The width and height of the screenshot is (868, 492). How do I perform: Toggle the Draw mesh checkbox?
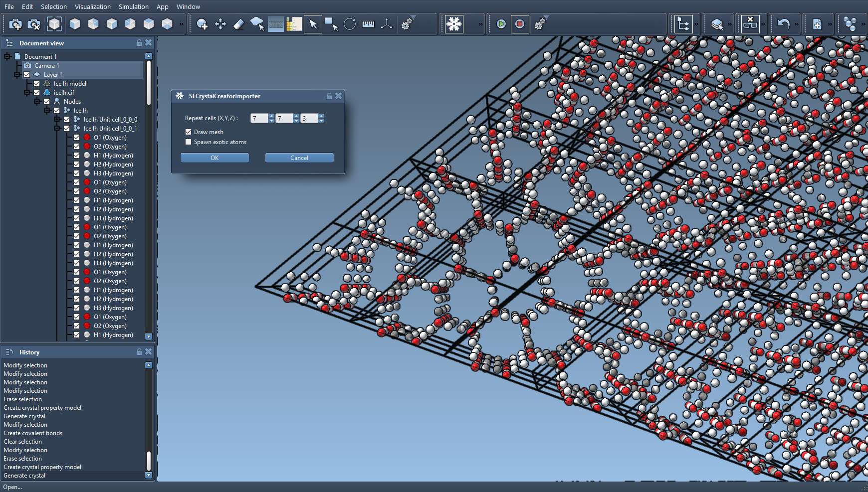coord(189,132)
